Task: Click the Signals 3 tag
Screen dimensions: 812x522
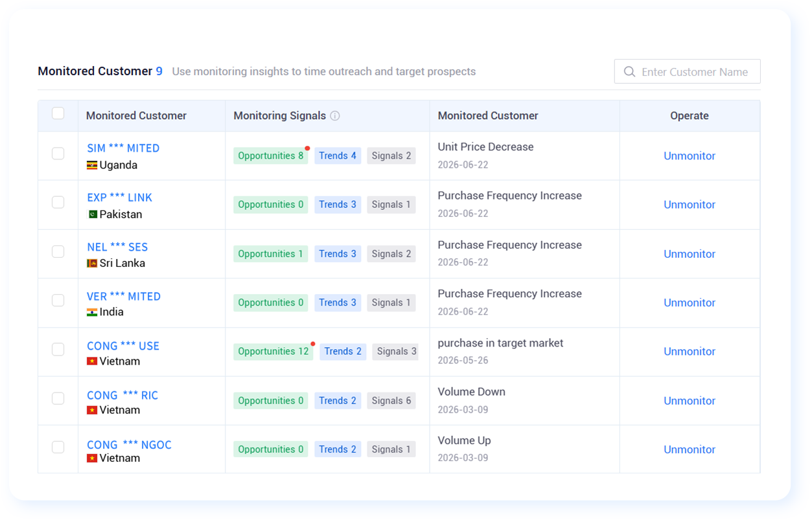Action: coord(397,352)
